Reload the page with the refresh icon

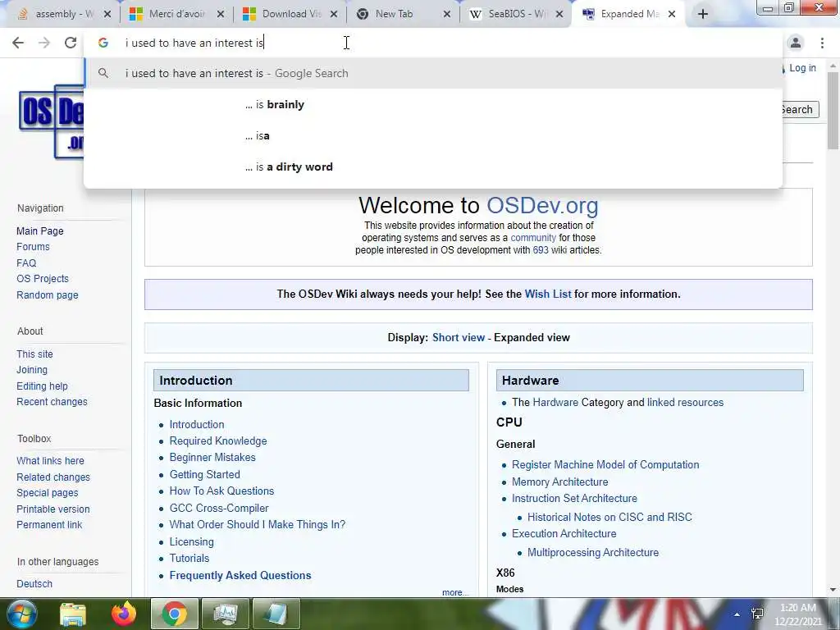point(71,43)
